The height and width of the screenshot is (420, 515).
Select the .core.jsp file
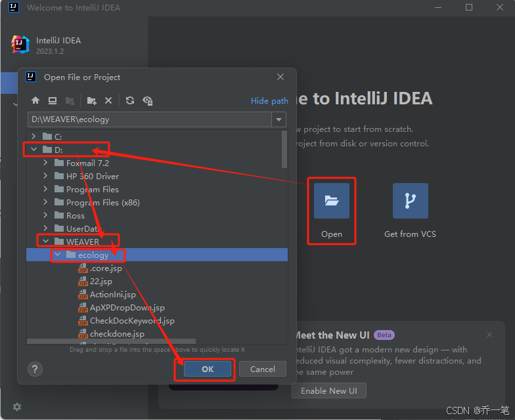(157, 268)
